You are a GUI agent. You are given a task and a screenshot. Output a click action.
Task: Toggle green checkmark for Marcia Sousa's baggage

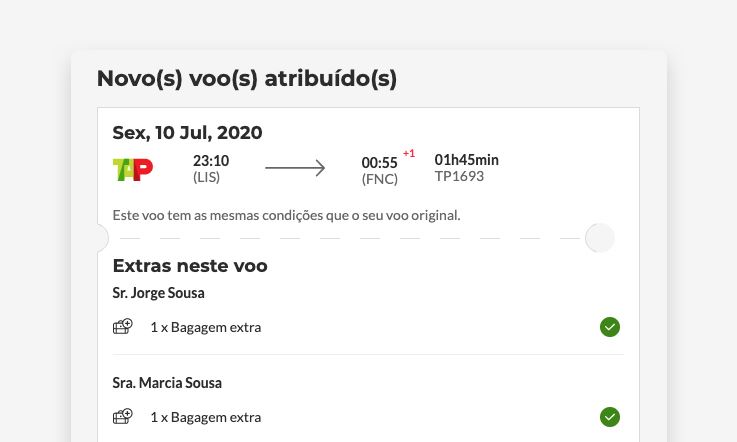click(609, 416)
